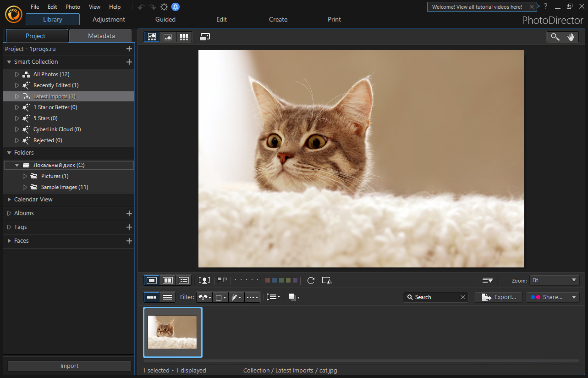Click the secondary display monitor icon
The height and width of the screenshot is (378, 588).
pos(205,37)
